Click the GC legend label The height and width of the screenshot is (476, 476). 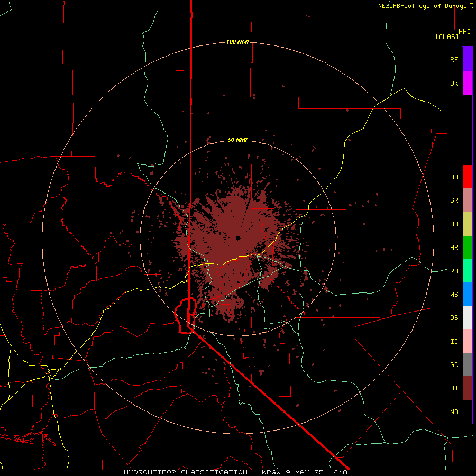pos(454,365)
